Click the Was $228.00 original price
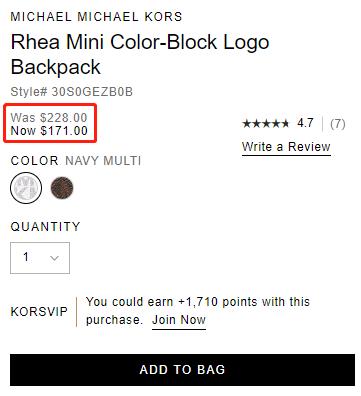 (49, 117)
